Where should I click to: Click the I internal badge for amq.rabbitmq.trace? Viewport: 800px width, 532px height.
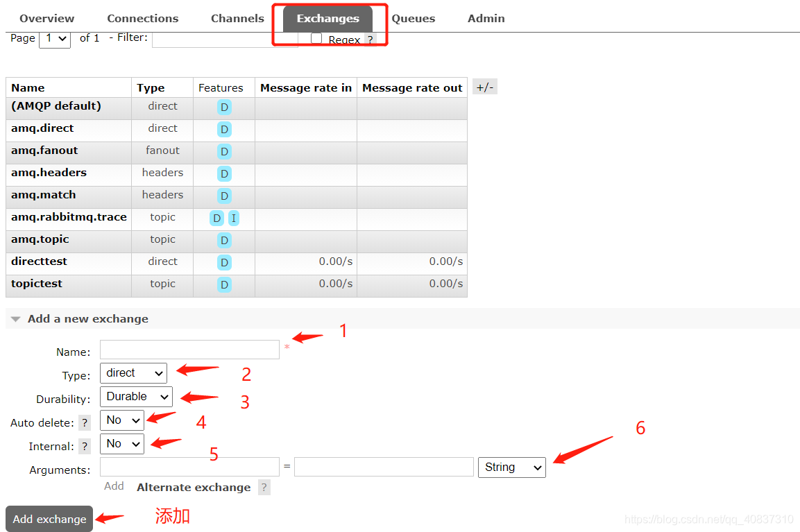[233, 218]
